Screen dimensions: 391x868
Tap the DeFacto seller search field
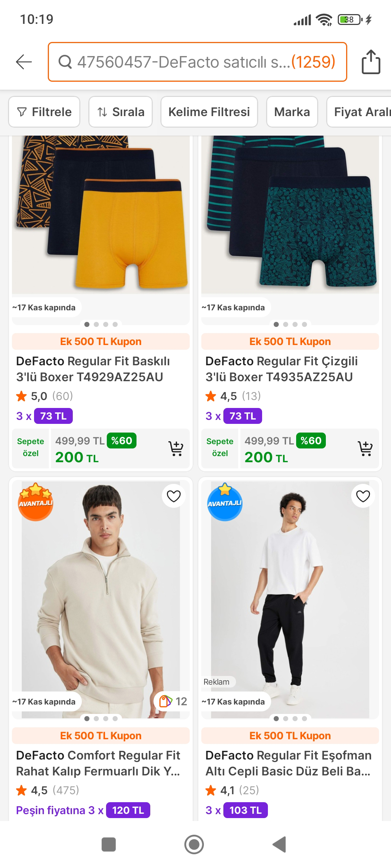pos(197,62)
